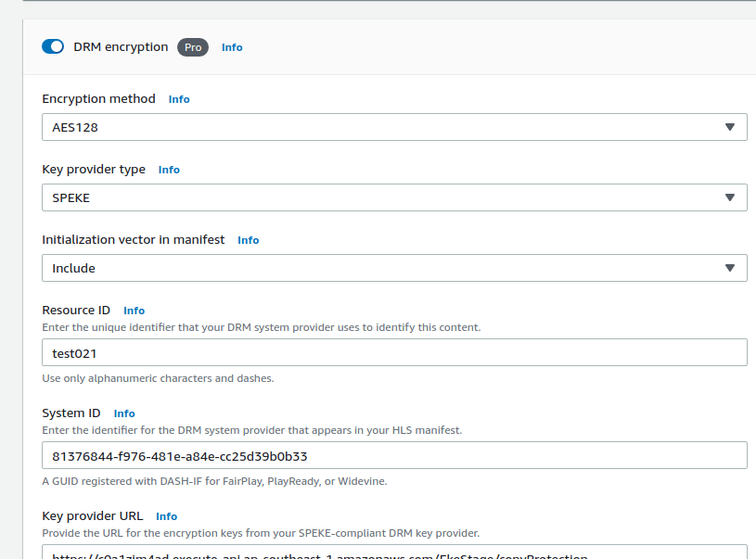Toggle the DRM encryption switch off
Image resolution: width=756 pixels, height=559 pixels.
click(53, 46)
